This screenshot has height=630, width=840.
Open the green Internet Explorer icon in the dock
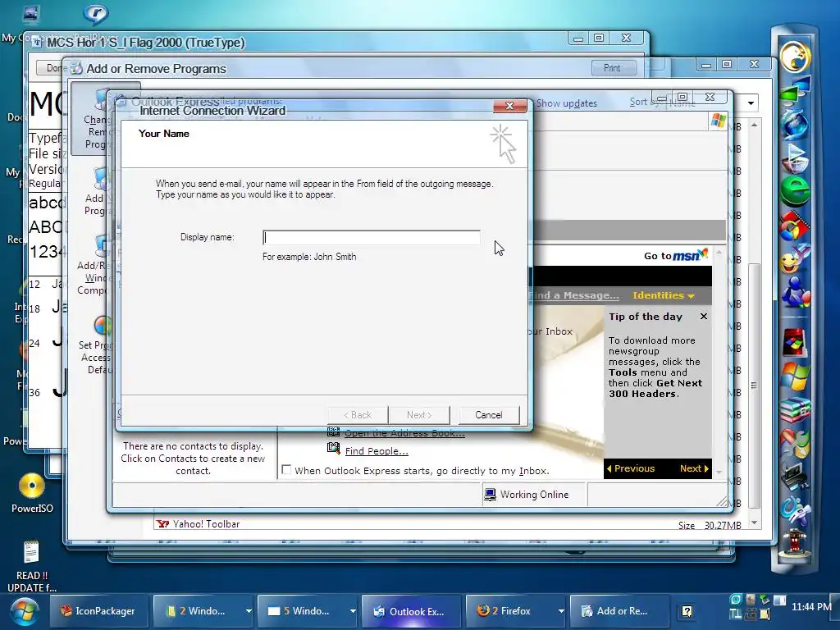point(795,190)
